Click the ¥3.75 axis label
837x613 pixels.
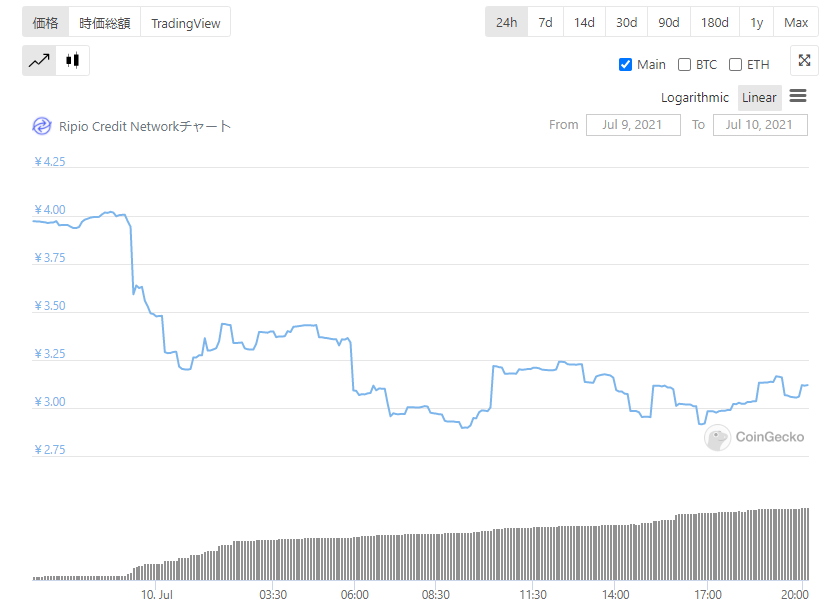pyautogui.click(x=50, y=258)
